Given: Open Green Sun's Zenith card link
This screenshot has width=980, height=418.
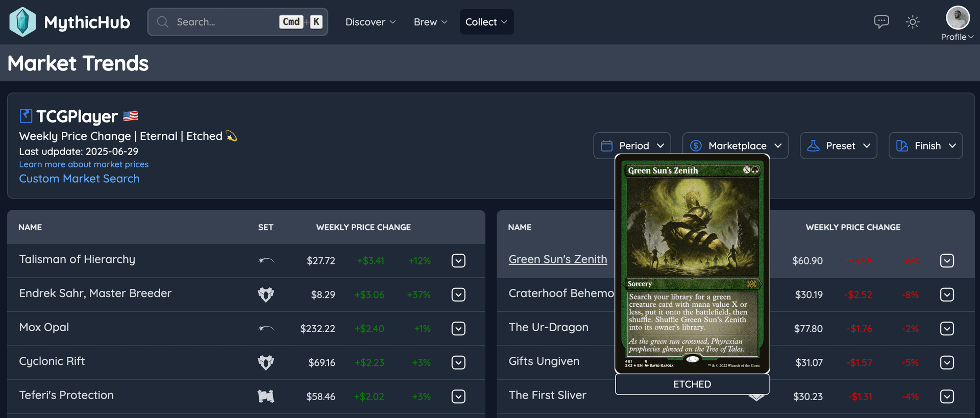Looking at the screenshot, I should pos(558,259).
